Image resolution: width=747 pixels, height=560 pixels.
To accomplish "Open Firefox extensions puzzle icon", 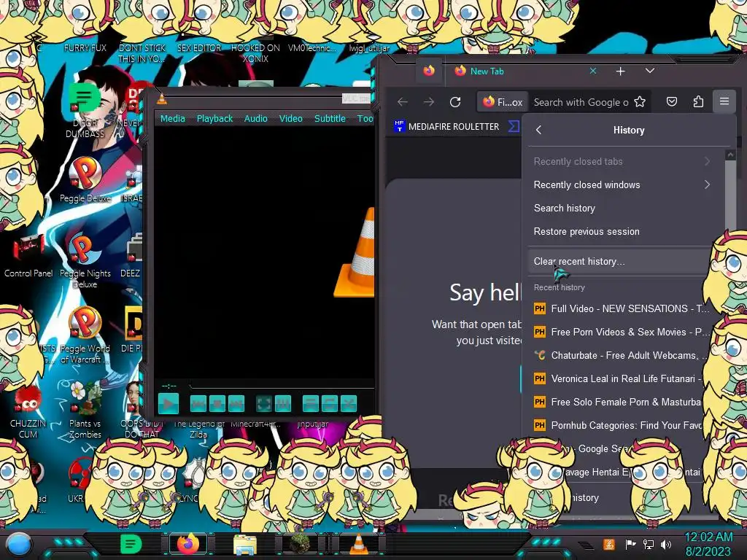I will coord(698,102).
